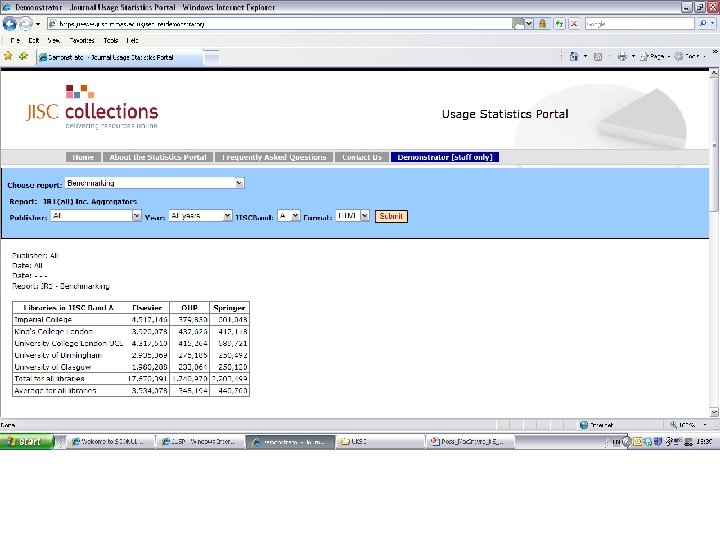Image resolution: width=720 pixels, height=540 pixels.
Task: Click the Google search box
Action: click(639, 24)
